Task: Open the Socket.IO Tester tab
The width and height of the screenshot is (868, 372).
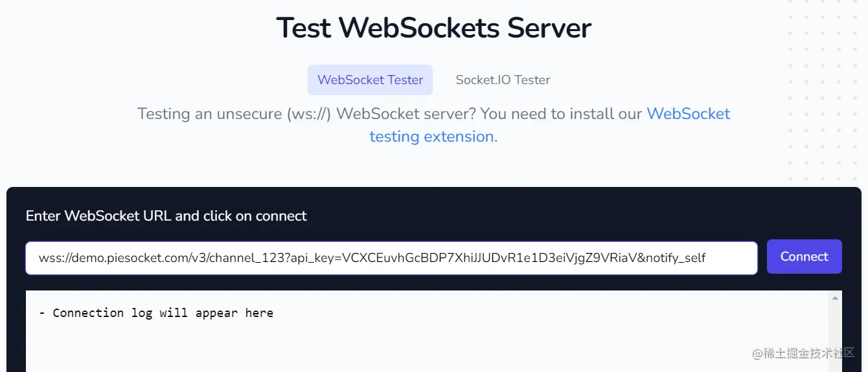Action: (503, 80)
